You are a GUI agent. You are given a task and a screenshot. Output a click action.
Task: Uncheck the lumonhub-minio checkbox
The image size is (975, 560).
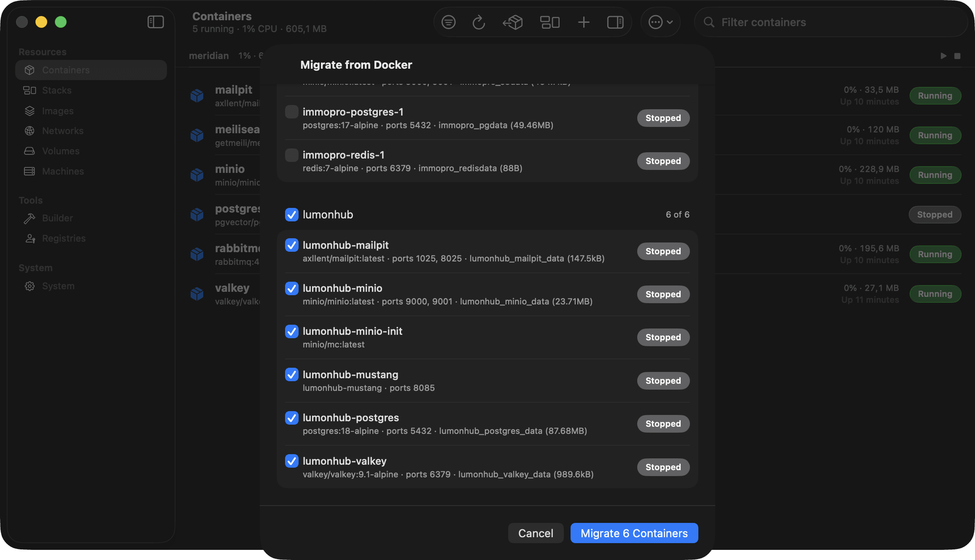click(292, 288)
